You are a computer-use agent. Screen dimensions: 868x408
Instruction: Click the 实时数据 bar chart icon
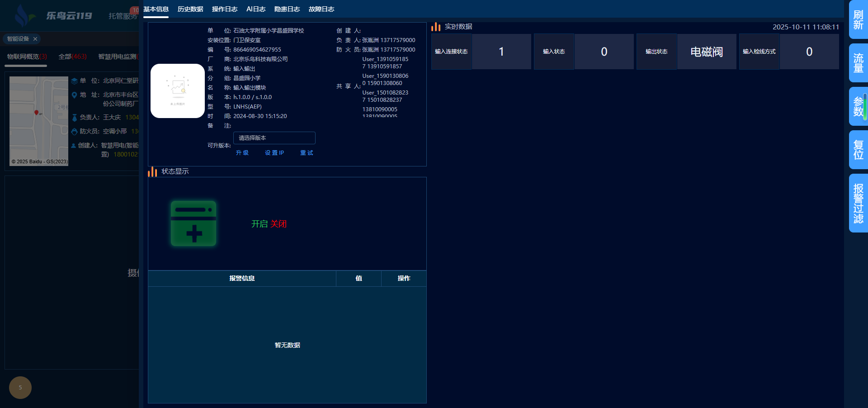point(436,27)
